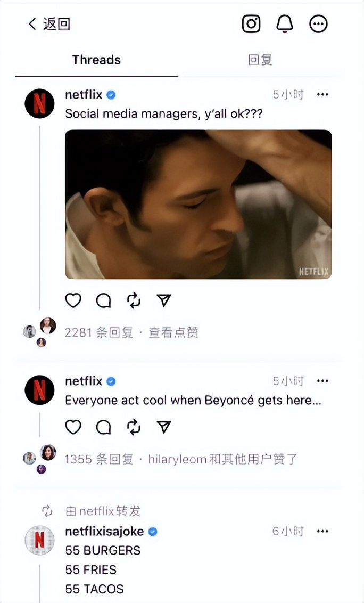Open the netflixisajoke profile name
This screenshot has width=364, height=603.
tap(104, 532)
